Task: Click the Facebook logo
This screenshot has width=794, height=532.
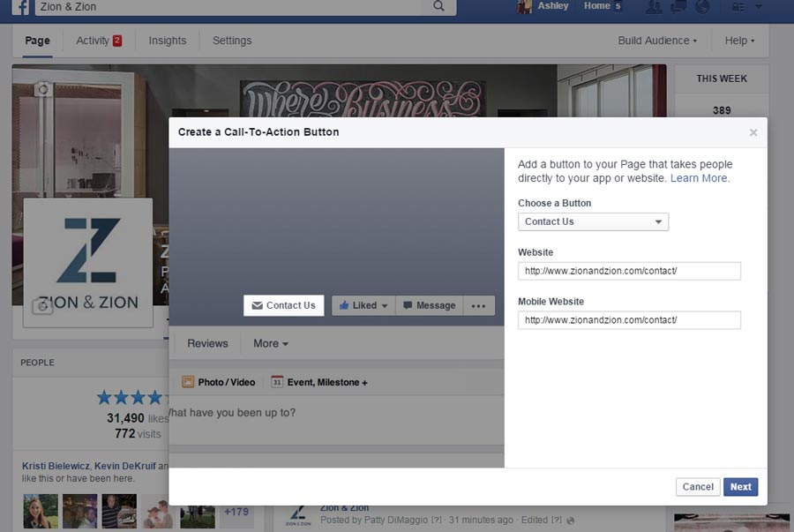Action: pos(21,7)
